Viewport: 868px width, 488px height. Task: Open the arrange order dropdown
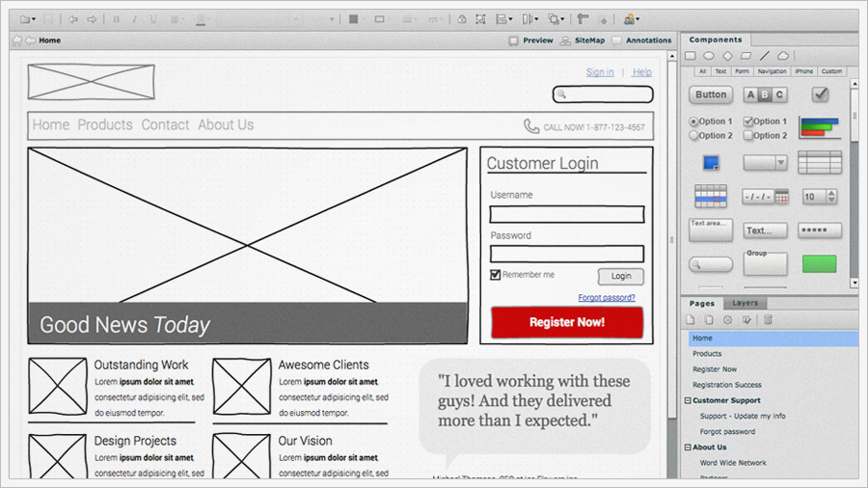(556, 19)
